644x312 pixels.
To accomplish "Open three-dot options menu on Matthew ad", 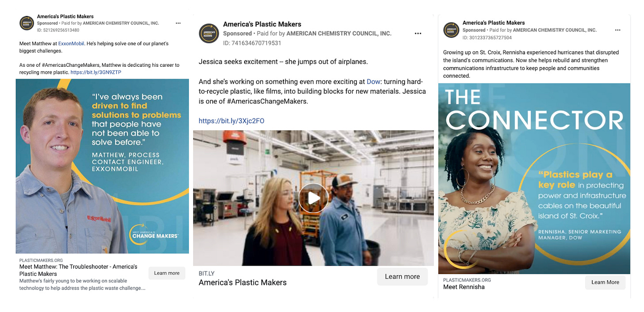I will [x=178, y=23].
